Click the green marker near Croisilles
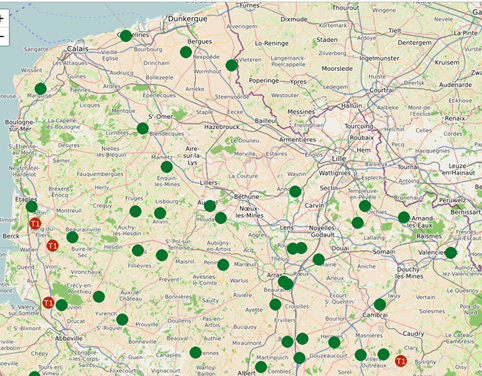 click(275, 304)
